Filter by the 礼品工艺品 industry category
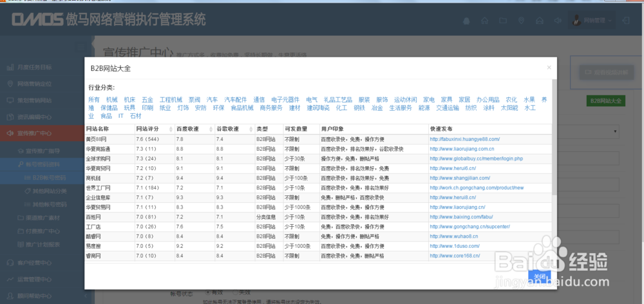The width and height of the screenshot is (644, 304). pos(337,100)
